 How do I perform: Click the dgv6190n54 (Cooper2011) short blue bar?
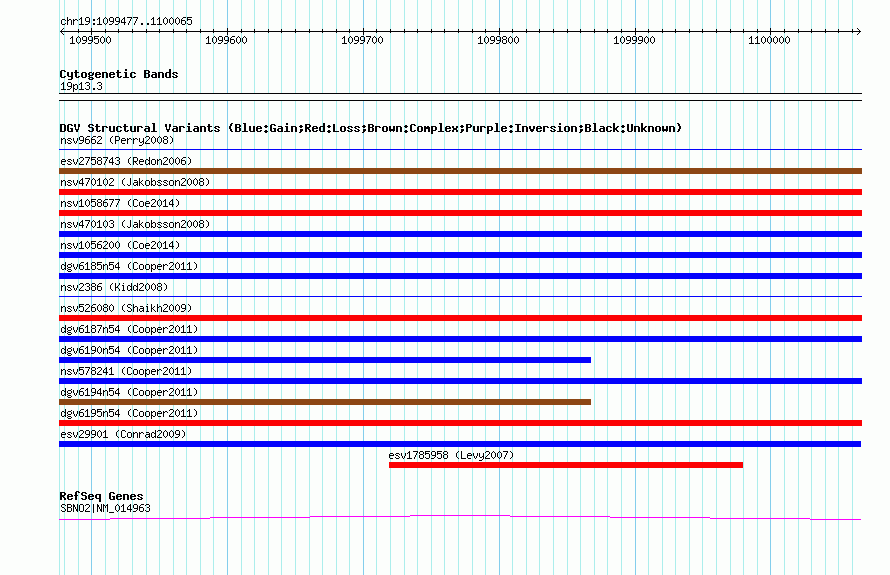(325, 360)
